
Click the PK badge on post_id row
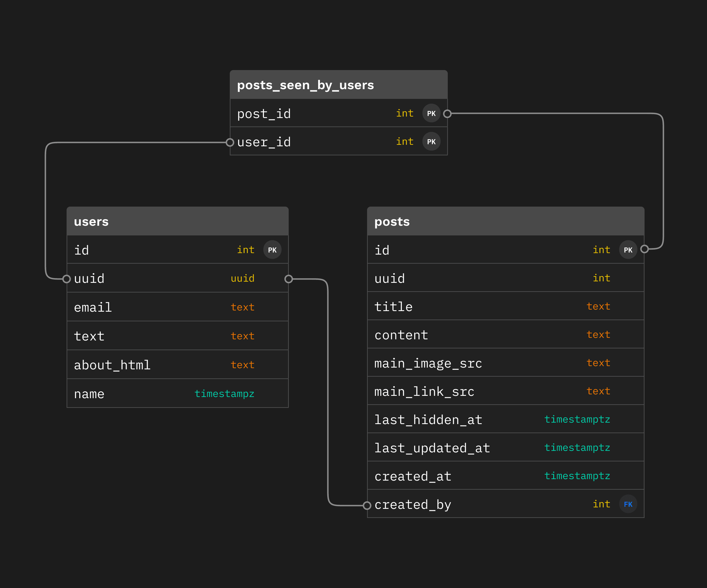pyautogui.click(x=431, y=113)
